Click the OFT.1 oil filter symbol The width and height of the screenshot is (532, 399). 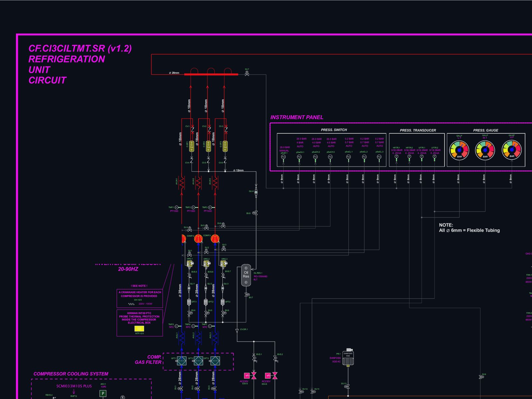click(x=189, y=302)
